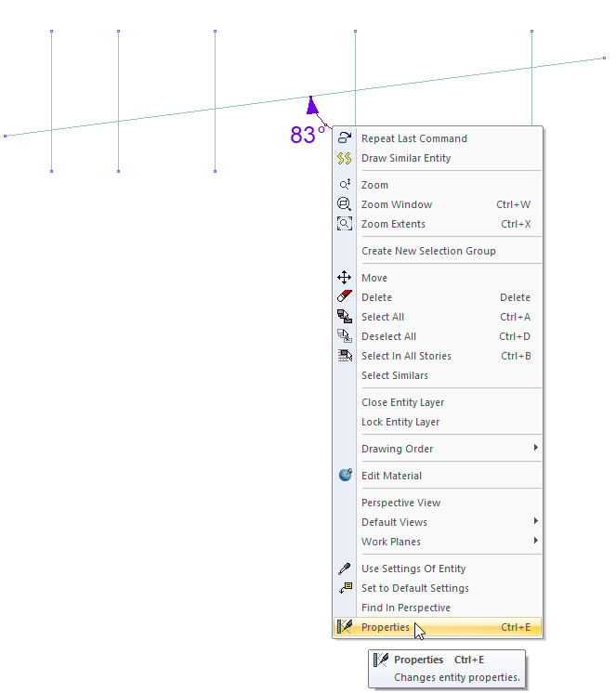The height and width of the screenshot is (693, 616).
Task: Choose Perspective View
Action: tap(438, 503)
